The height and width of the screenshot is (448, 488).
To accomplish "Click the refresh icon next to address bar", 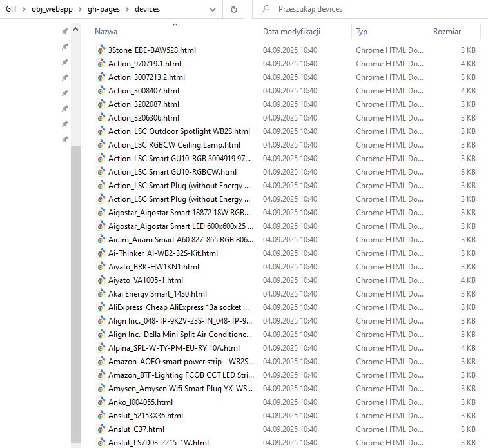I will coord(234,9).
